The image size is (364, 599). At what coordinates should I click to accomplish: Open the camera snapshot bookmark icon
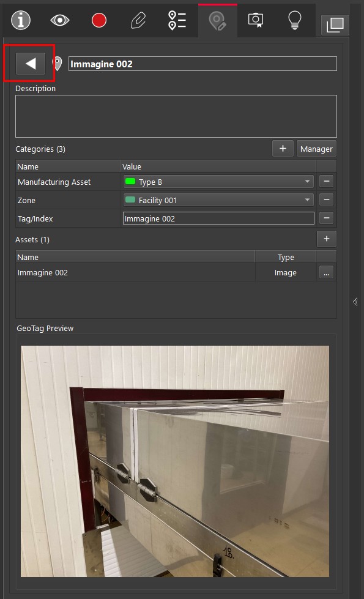[x=256, y=20]
